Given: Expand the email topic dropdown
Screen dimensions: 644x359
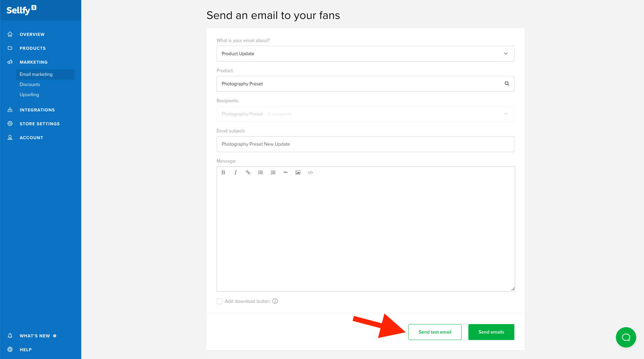Looking at the screenshot, I should 365,54.
